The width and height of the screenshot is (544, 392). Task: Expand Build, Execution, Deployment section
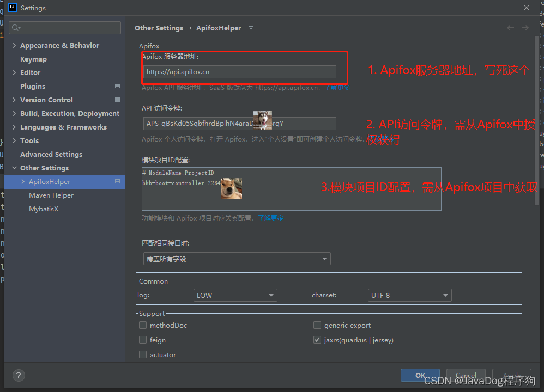pos(14,113)
